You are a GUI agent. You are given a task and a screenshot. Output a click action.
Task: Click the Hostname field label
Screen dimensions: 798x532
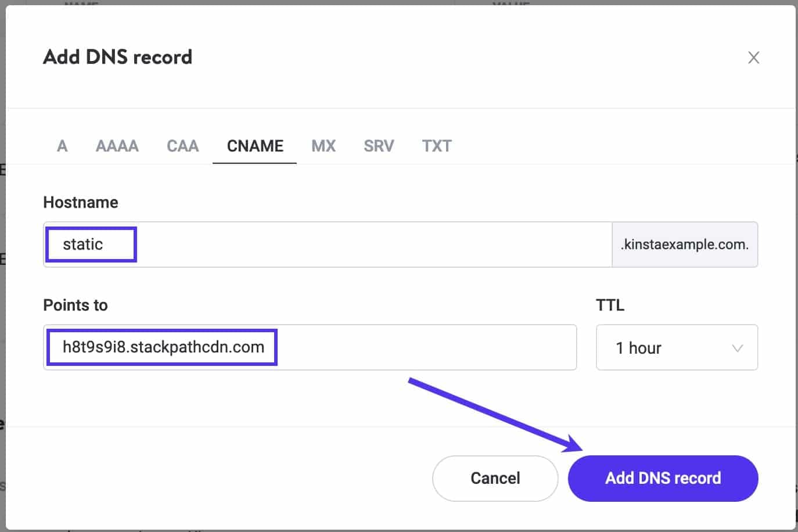click(x=80, y=202)
